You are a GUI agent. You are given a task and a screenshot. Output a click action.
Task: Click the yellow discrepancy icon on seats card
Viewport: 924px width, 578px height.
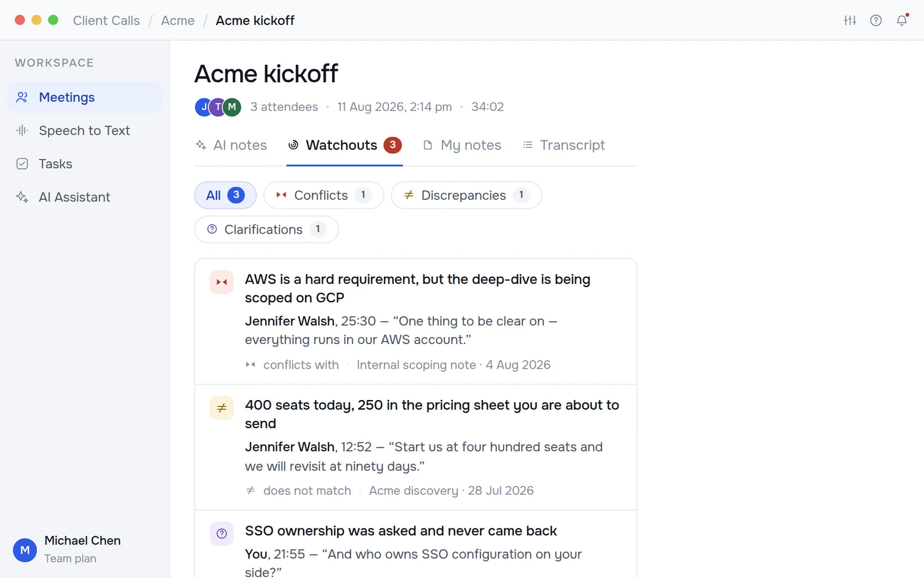[x=222, y=408]
